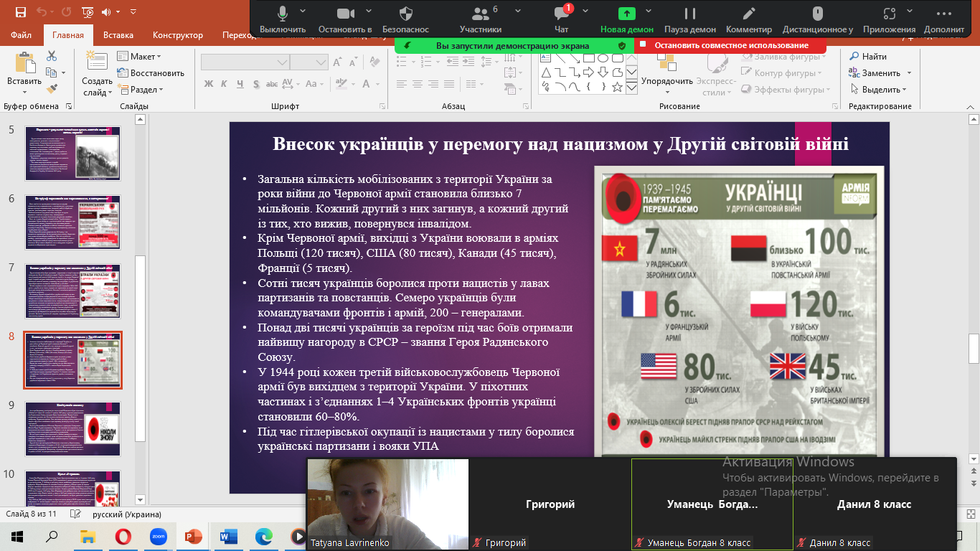The height and width of the screenshot is (551, 980).
Task: Open the Файл tab
Action: pos(22,35)
